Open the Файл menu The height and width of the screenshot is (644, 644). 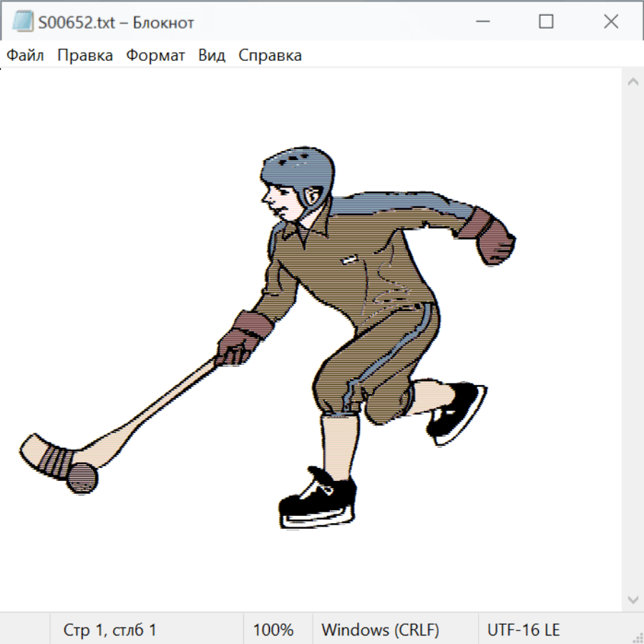[x=25, y=56]
